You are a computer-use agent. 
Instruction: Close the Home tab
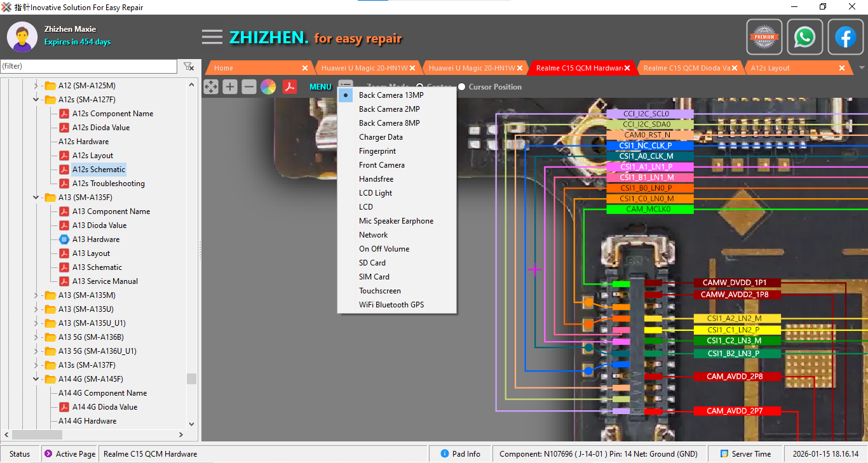pyautogui.click(x=305, y=68)
